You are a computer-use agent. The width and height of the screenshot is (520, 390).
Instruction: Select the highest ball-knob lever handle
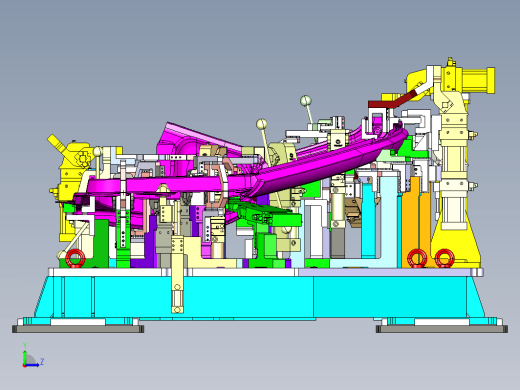tap(306, 101)
